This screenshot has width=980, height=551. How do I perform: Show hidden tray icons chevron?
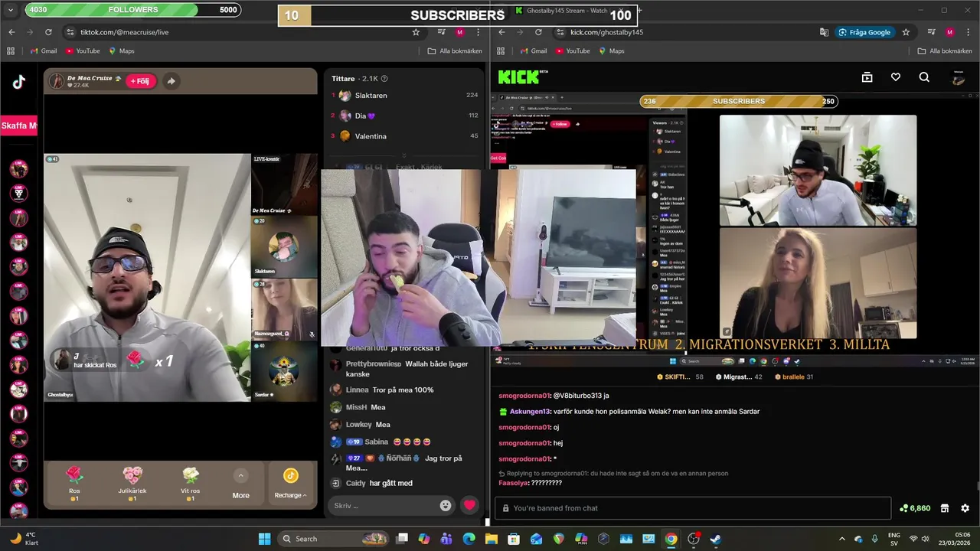pyautogui.click(x=842, y=539)
